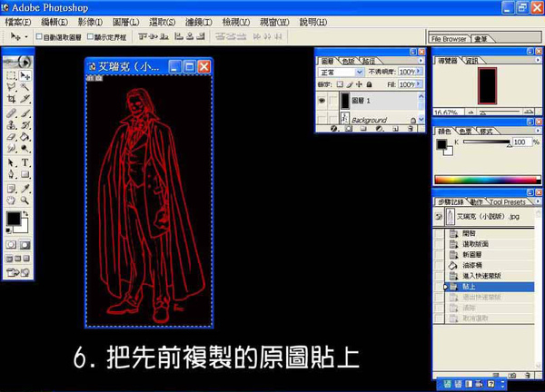Select the Paint Bucket tool
Image resolution: width=545 pixels, height=392 pixels.
[25, 137]
